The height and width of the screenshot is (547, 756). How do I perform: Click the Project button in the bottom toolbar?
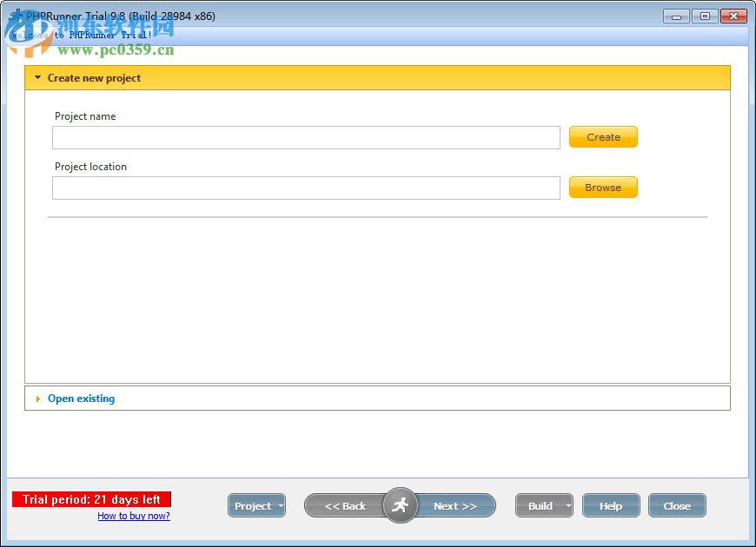253,505
